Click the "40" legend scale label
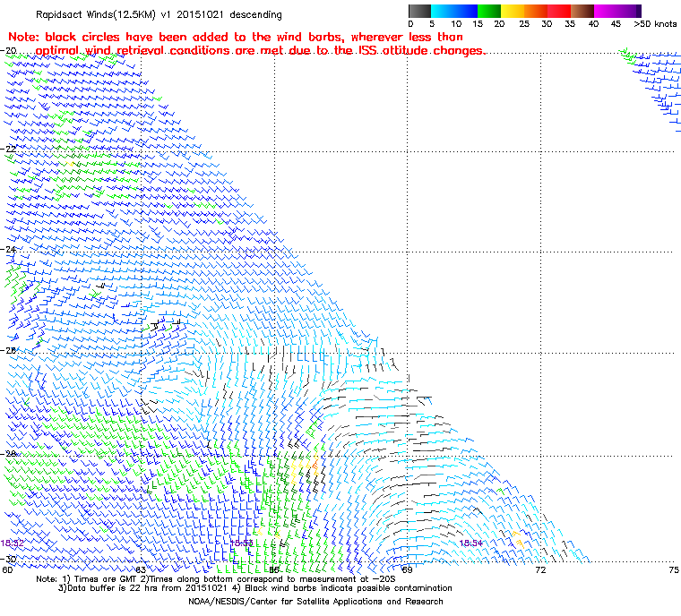The image size is (681, 616). pos(593,24)
